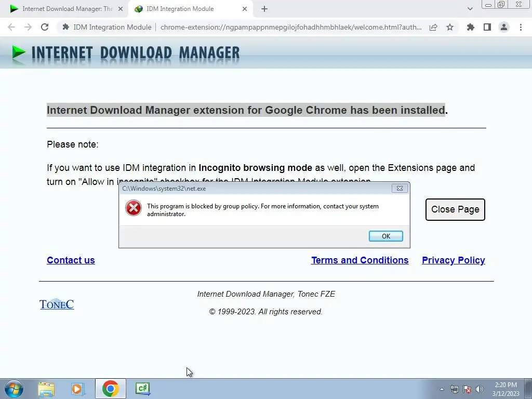Open the Privacy Policy link

point(453,260)
